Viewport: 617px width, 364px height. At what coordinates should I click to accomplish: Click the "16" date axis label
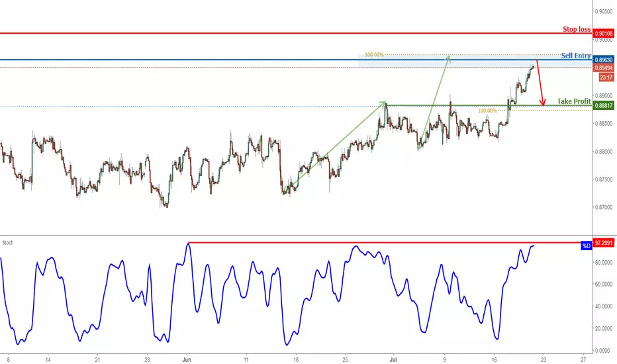point(495,359)
